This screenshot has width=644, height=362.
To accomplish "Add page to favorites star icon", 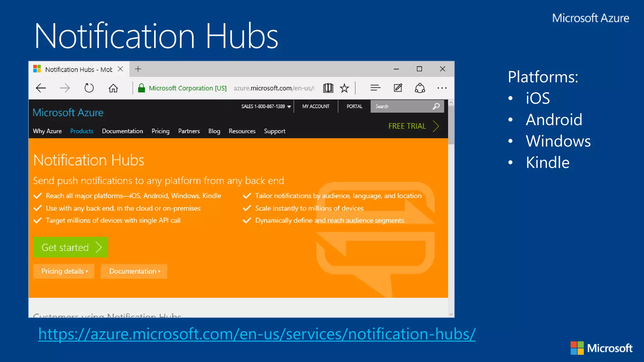I will 345,88.
